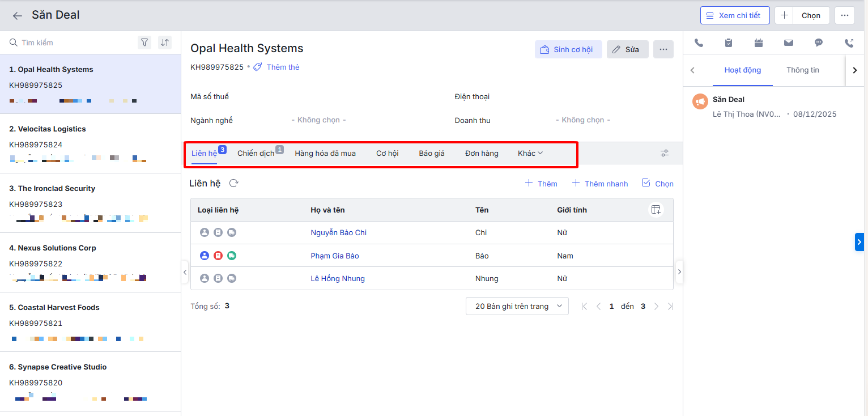Open the 20 Bản ghi trên trang dropdown

[517, 306]
